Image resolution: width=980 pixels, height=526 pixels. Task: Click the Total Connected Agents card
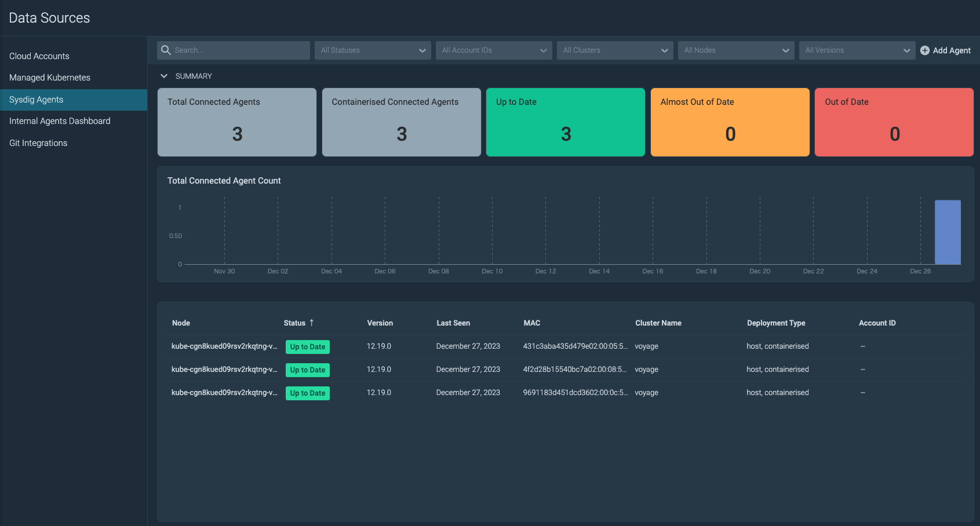[x=237, y=122]
